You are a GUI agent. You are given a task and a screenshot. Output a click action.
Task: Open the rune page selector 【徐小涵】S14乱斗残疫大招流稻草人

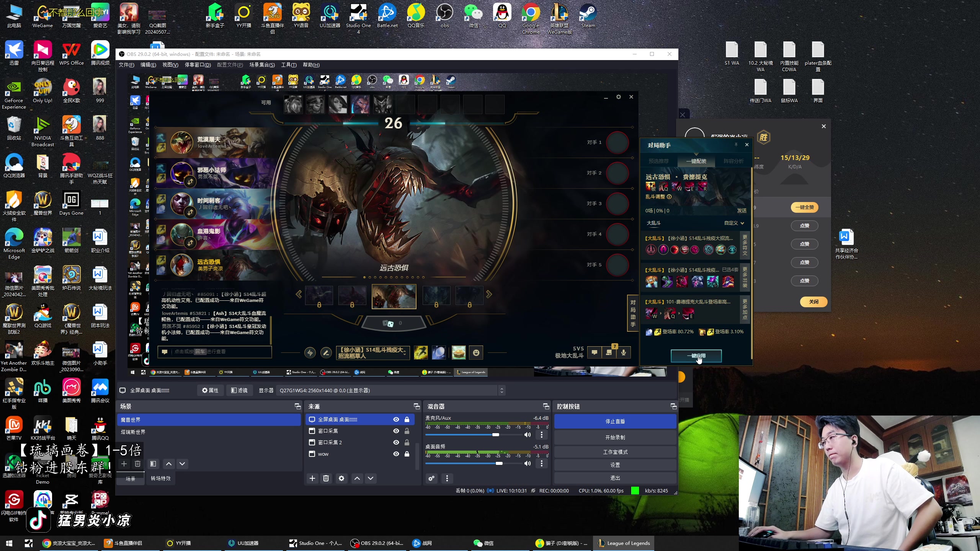(372, 353)
